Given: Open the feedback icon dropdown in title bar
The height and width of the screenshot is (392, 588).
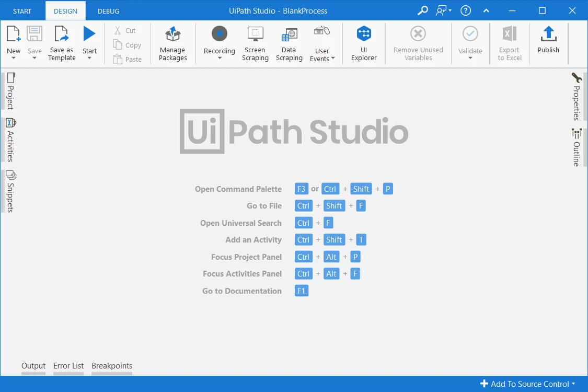Looking at the screenshot, I should (x=443, y=10).
